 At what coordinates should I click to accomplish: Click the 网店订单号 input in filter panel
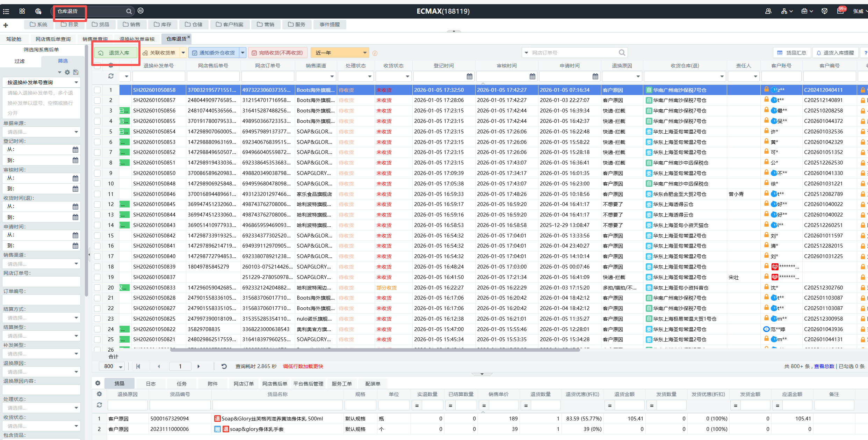click(x=42, y=282)
